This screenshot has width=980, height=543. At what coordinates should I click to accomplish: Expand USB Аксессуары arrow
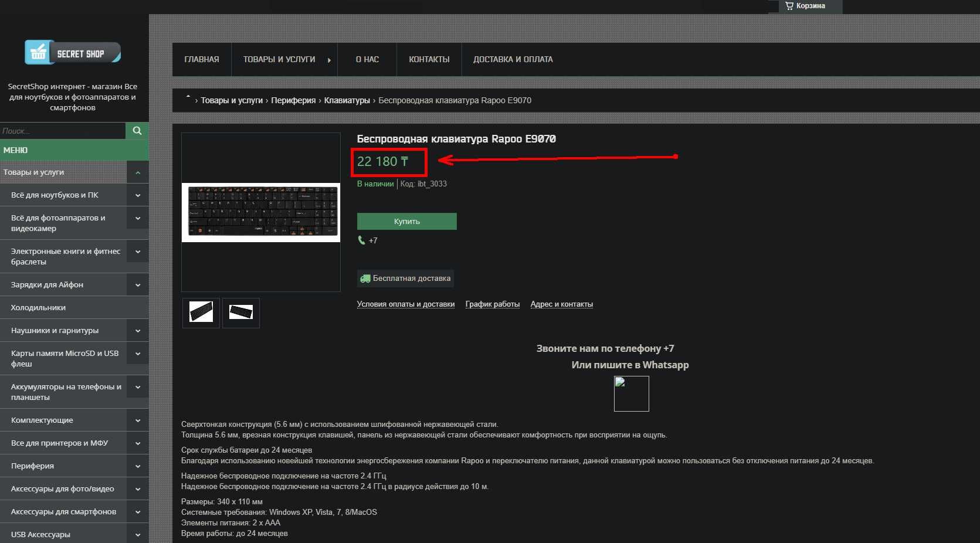pos(138,535)
